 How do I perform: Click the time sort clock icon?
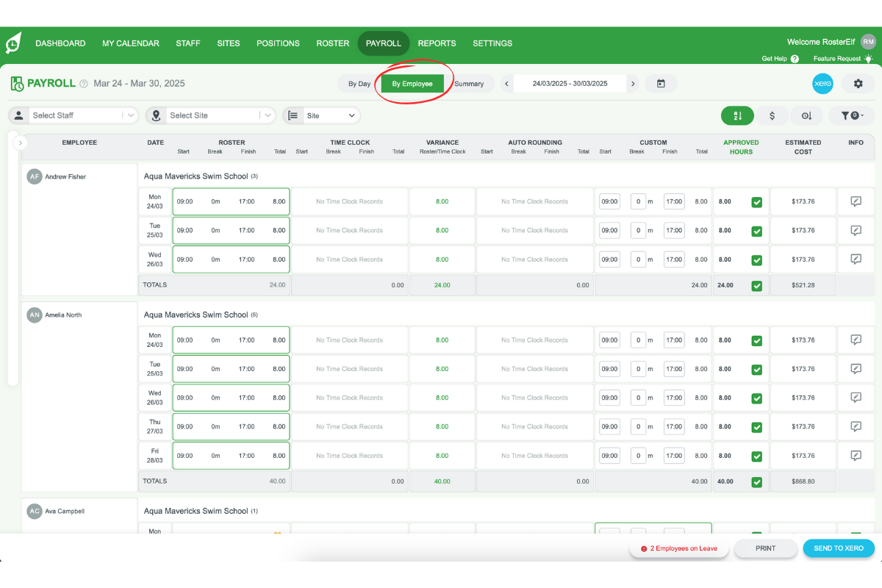coord(806,115)
